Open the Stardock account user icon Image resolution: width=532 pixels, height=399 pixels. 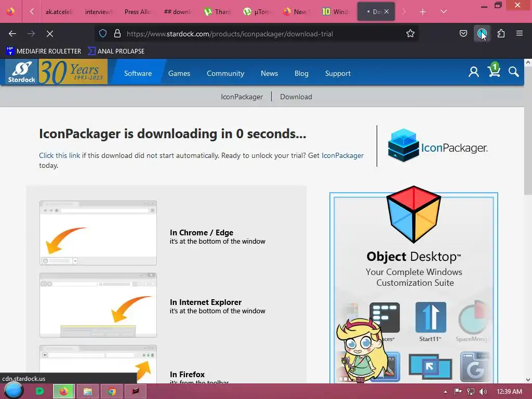coord(474,72)
